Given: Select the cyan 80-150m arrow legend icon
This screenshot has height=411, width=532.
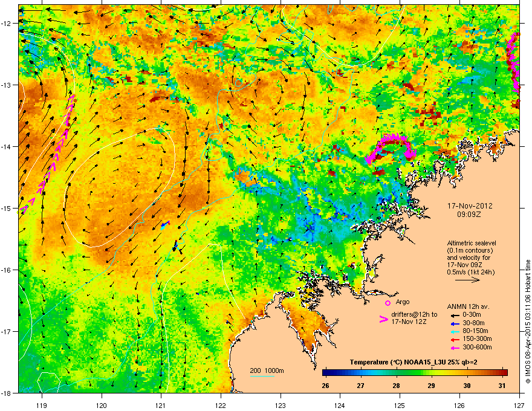Looking at the screenshot, I should [x=455, y=331].
